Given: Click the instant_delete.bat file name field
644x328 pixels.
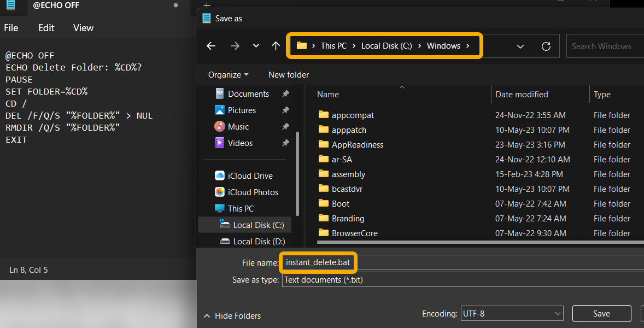Looking at the screenshot, I should (x=318, y=262).
